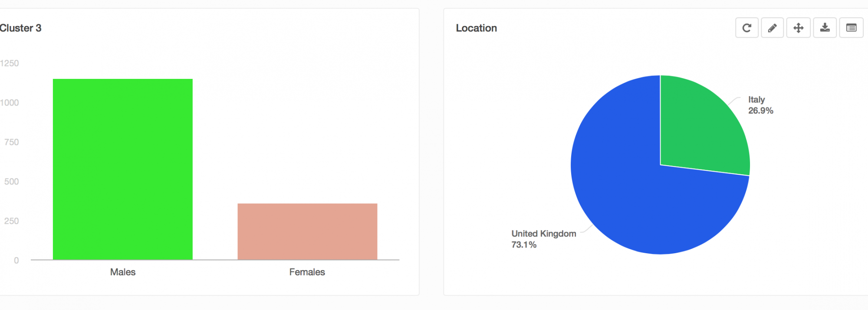The height and width of the screenshot is (310, 868).
Task: Select the move arrows icon
Action: [799, 28]
